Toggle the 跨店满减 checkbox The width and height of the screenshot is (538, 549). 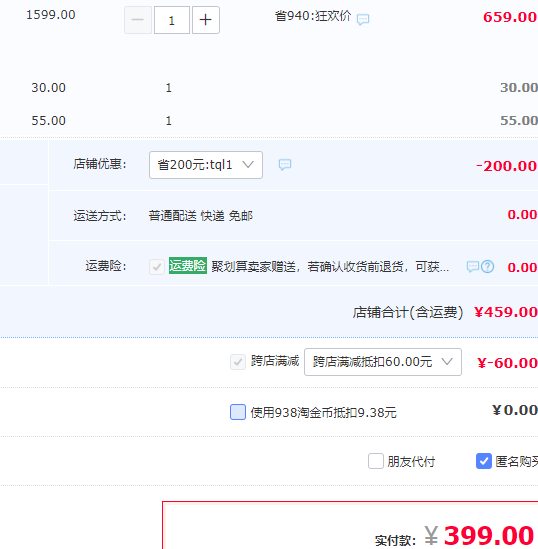[238, 362]
